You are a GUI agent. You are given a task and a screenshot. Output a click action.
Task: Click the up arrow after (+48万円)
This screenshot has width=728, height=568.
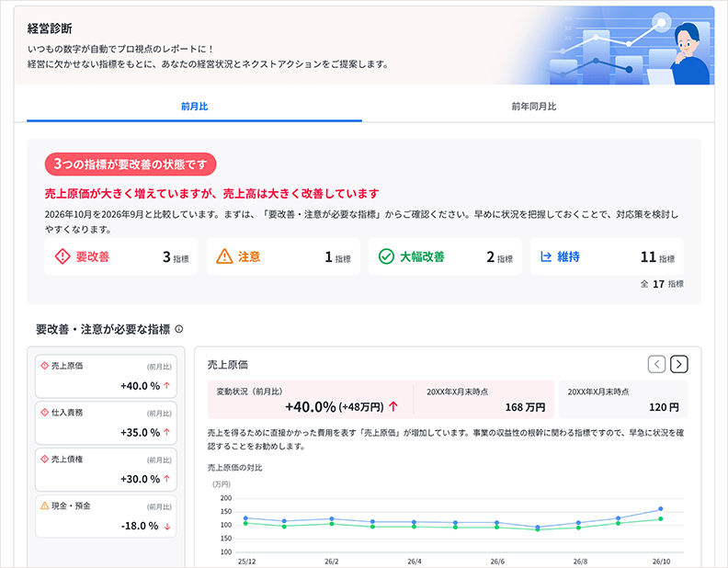pyautogui.click(x=393, y=406)
